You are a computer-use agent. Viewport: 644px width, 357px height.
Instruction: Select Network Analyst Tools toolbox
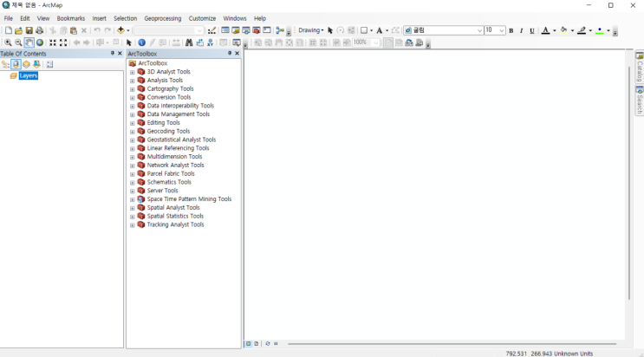[175, 166]
